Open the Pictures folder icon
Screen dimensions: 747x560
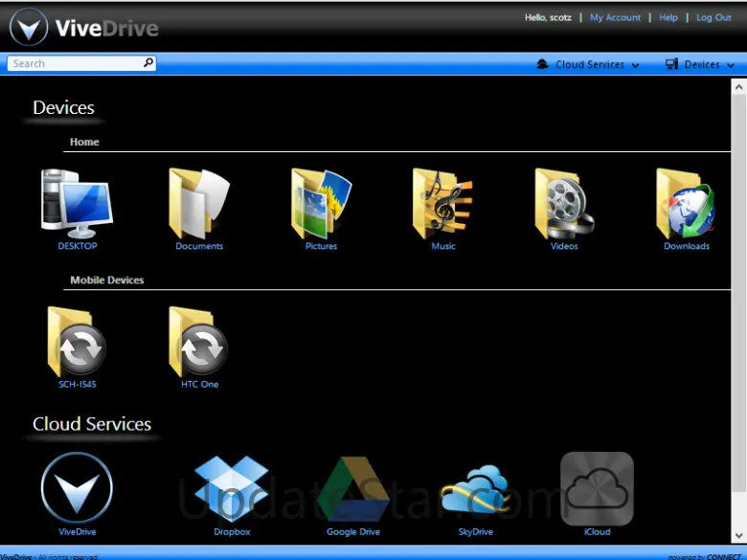point(321,203)
